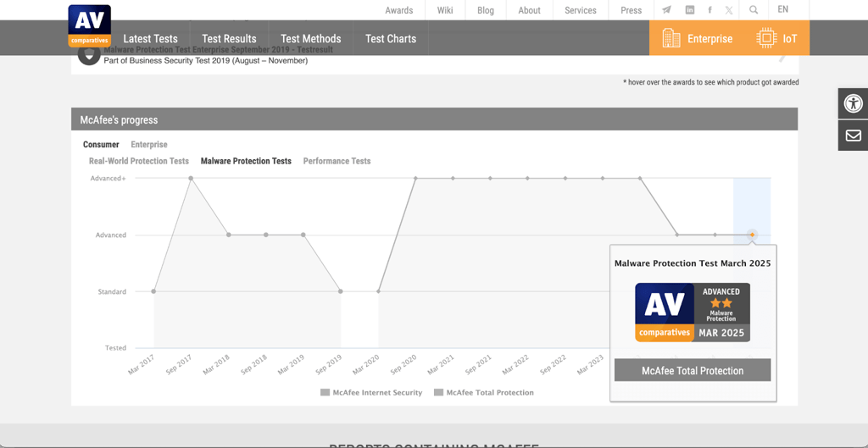The width and height of the screenshot is (868, 448).
Task: Click the Mar 2020 Standard data point
Action: pyautogui.click(x=378, y=291)
